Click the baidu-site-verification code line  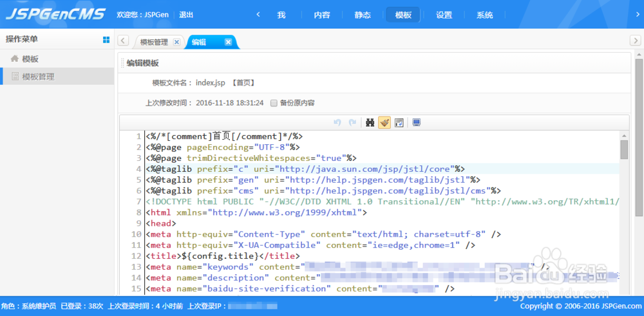tap(300, 288)
